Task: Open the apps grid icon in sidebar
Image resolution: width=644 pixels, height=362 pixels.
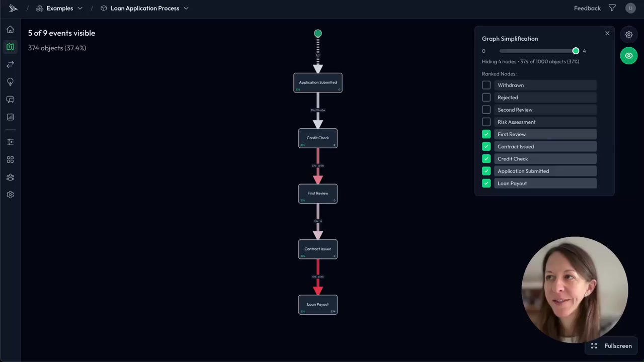Action: pyautogui.click(x=10, y=159)
